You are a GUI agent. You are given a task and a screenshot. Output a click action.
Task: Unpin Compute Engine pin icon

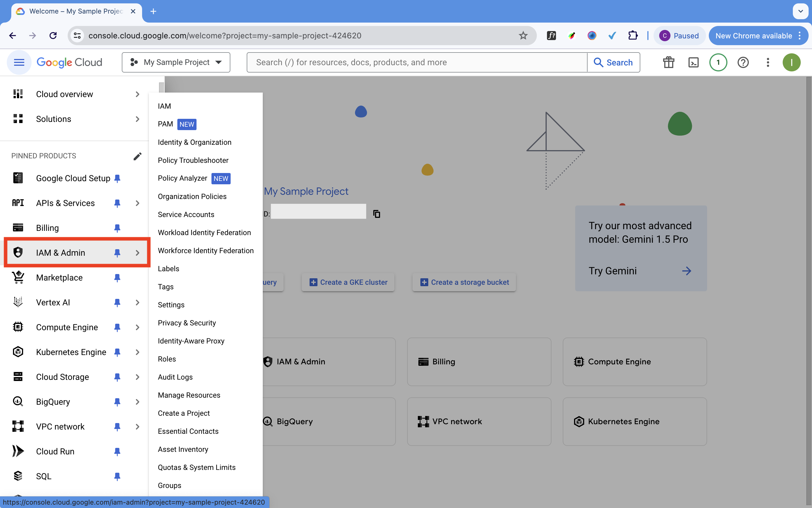click(x=117, y=327)
